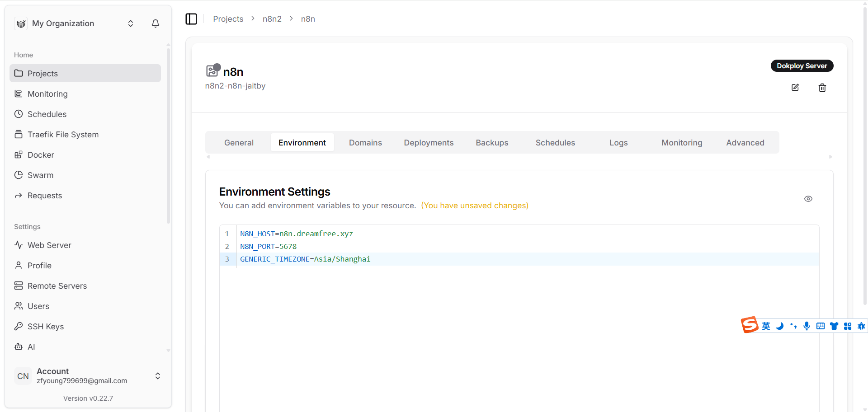Switch to the Domains tab
Viewport: 868px width, 412px height.
pyautogui.click(x=365, y=142)
